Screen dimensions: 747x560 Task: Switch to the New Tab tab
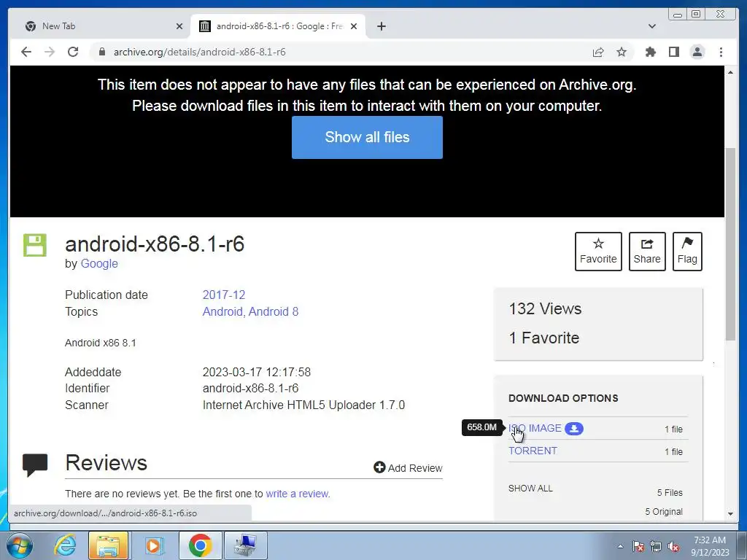point(99,26)
